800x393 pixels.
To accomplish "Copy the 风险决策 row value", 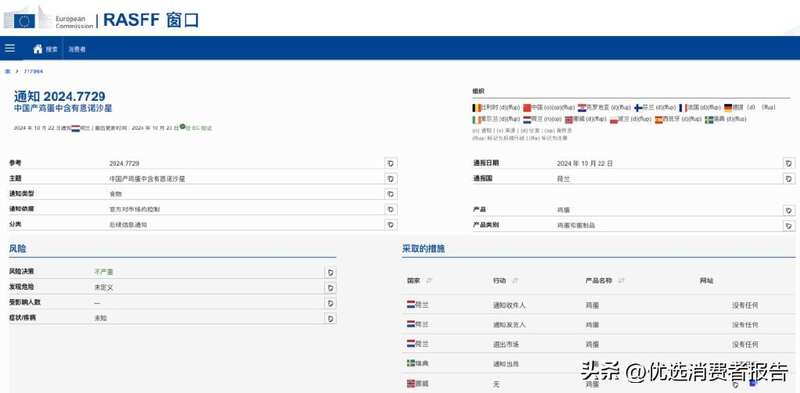I will click(331, 272).
